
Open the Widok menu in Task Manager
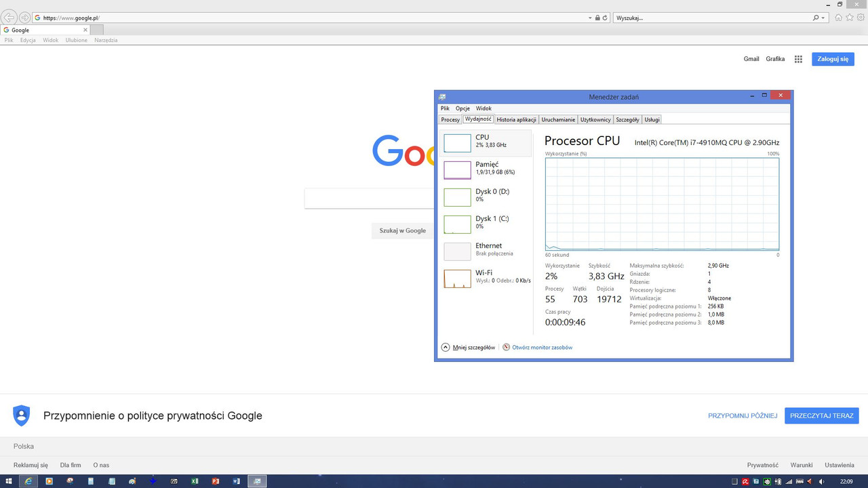484,108
